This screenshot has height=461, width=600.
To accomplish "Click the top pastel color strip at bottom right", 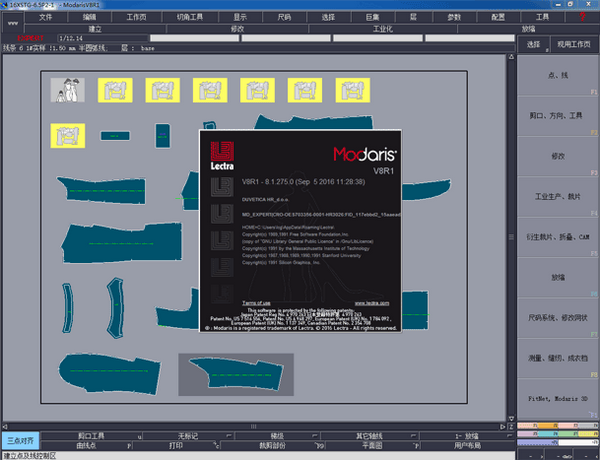I will pos(558,425).
